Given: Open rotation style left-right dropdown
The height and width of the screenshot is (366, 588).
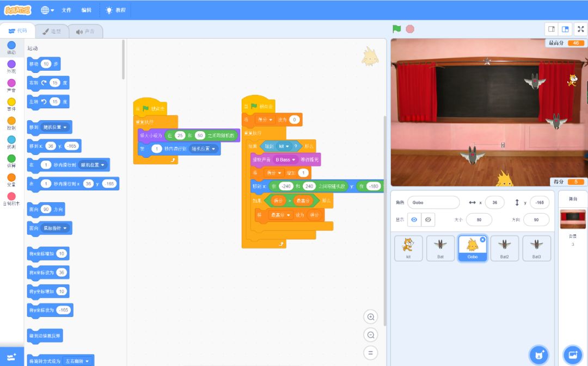Looking at the screenshot, I should point(77,361).
